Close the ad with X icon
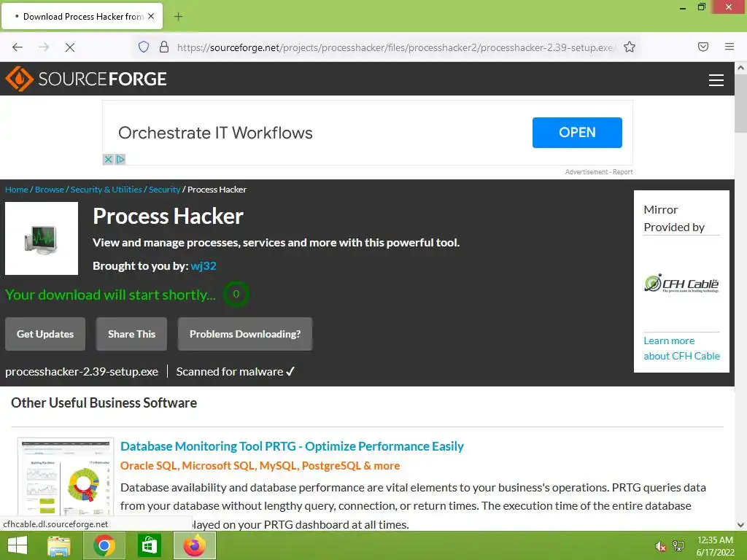Viewport: 747px width, 560px height. tap(108, 160)
